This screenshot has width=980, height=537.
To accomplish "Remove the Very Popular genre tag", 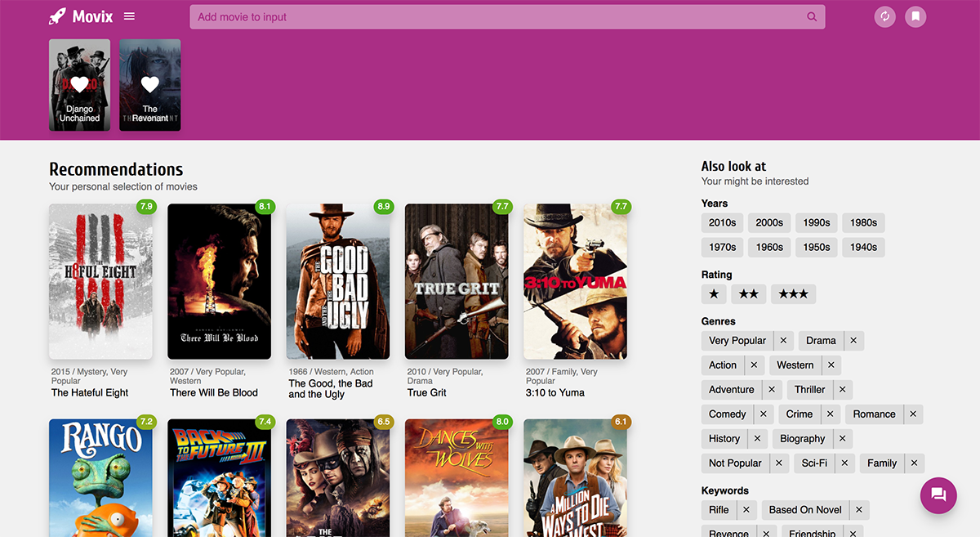I will point(783,341).
